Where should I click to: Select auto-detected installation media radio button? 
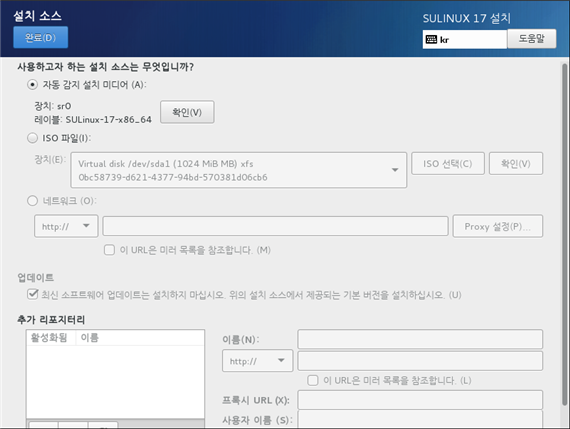[32, 85]
